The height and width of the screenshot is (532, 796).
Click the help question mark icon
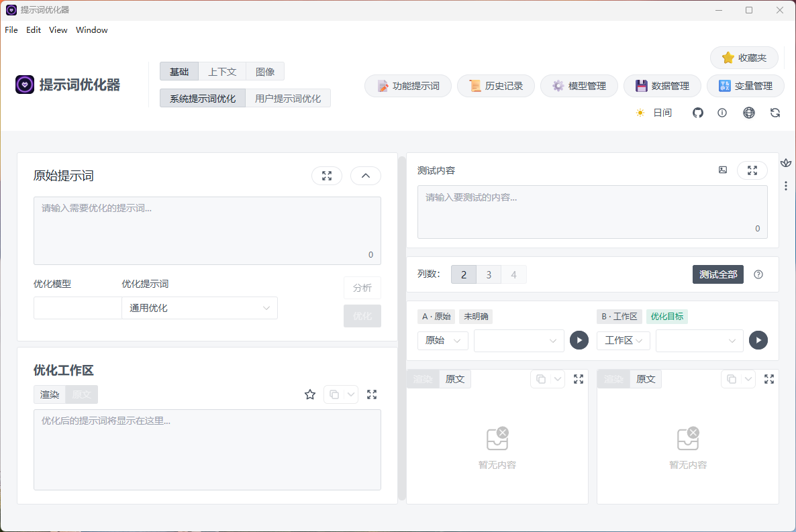coord(758,274)
